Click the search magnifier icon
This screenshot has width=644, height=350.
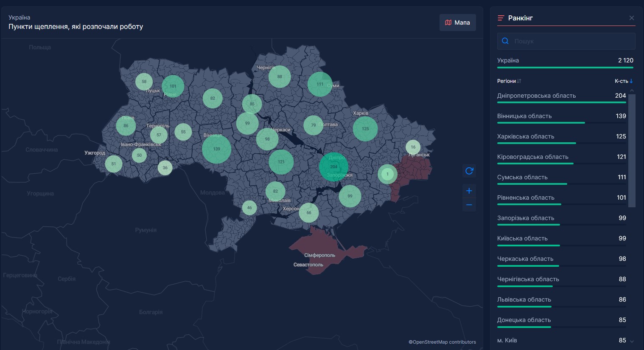pos(505,41)
